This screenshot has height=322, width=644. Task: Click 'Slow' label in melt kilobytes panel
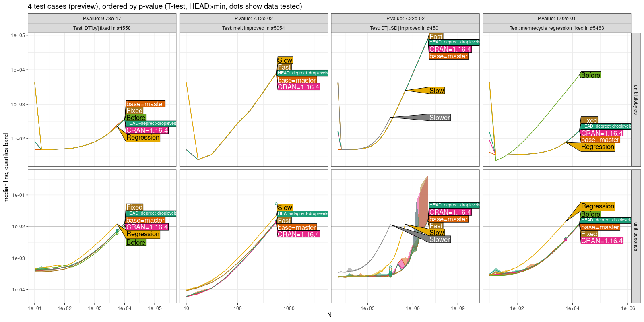(285, 60)
